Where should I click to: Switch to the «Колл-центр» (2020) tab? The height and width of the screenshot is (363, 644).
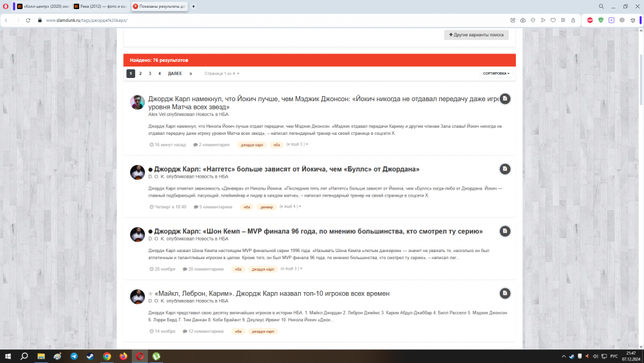pyautogui.click(x=43, y=6)
